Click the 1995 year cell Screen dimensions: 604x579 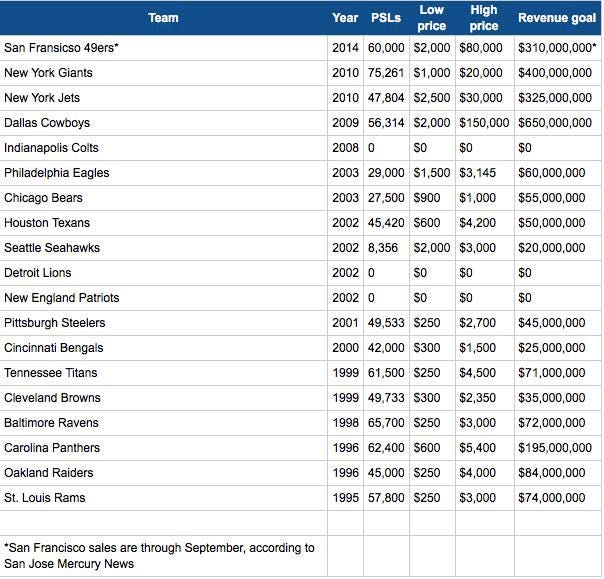345,498
